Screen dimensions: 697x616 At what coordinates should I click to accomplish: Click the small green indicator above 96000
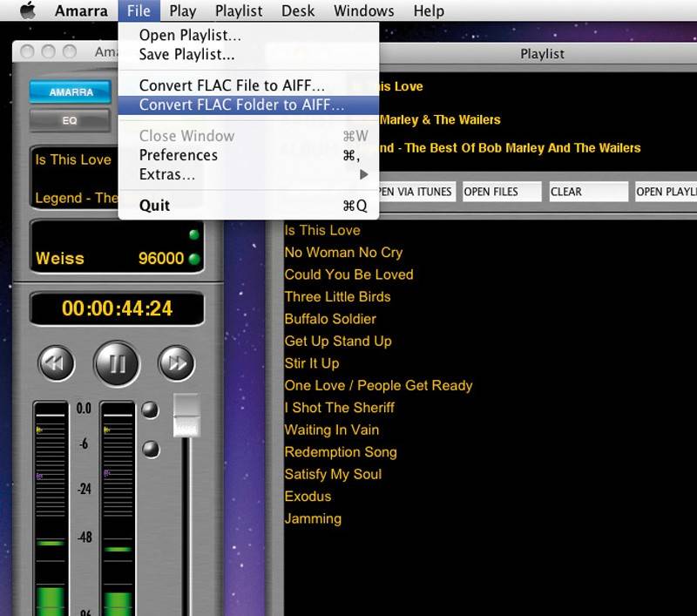pyautogui.click(x=193, y=234)
